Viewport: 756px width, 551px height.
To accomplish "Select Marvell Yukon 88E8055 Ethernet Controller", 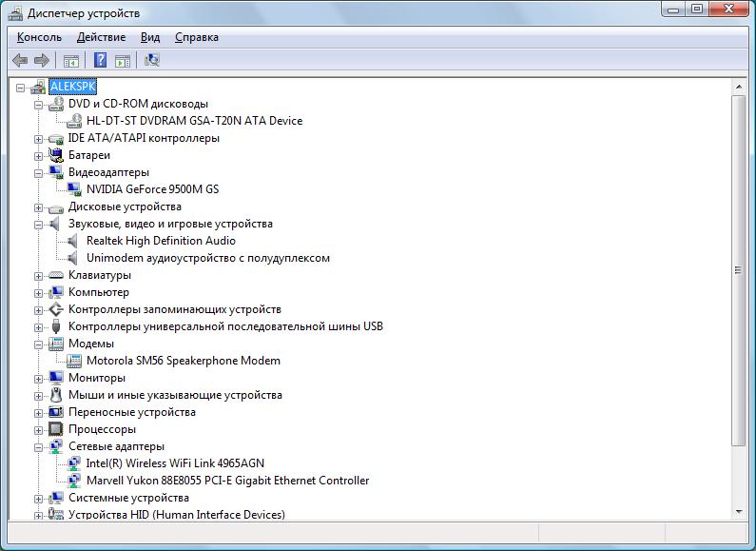I will tap(227, 481).
